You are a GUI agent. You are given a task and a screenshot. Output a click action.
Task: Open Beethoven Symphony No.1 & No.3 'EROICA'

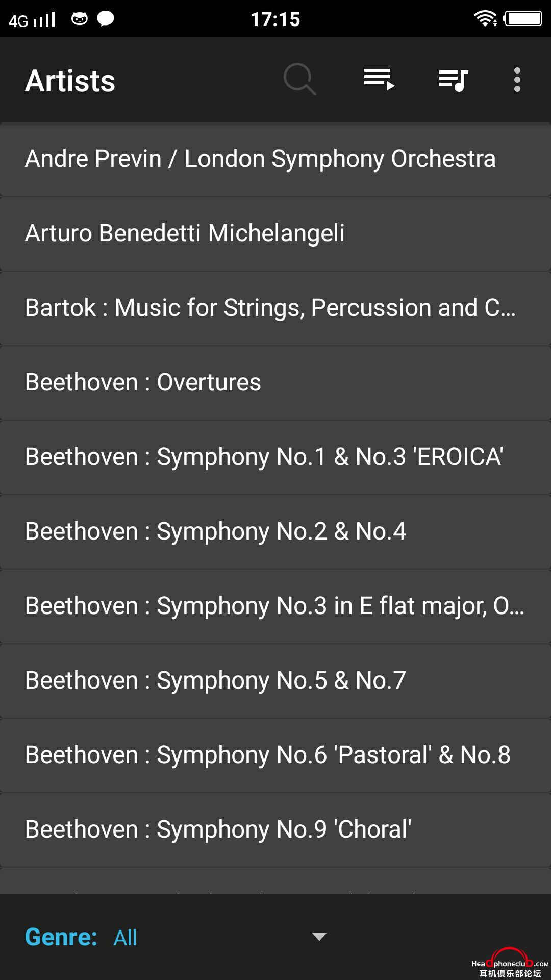point(275,457)
